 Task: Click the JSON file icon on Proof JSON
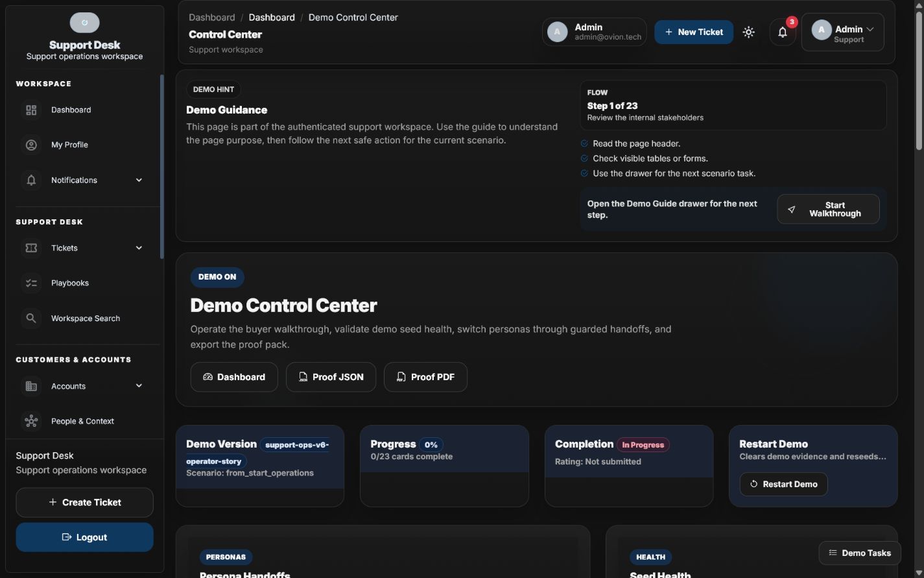click(303, 377)
